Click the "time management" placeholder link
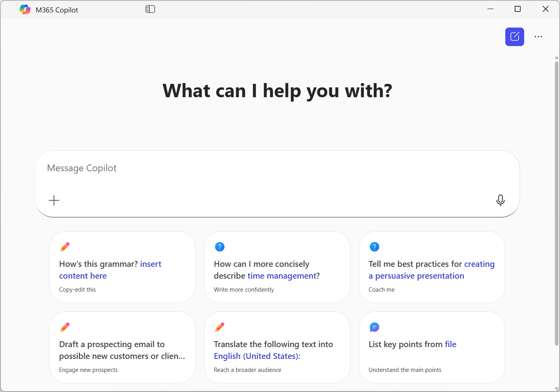 click(x=282, y=276)
